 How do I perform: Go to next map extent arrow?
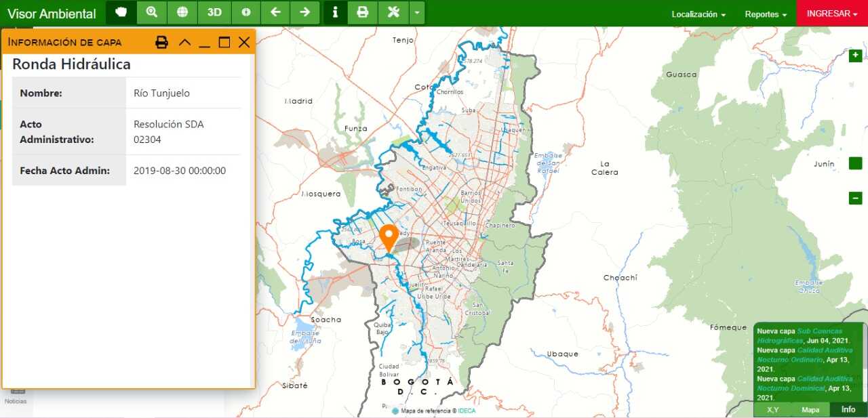[305, 13]
